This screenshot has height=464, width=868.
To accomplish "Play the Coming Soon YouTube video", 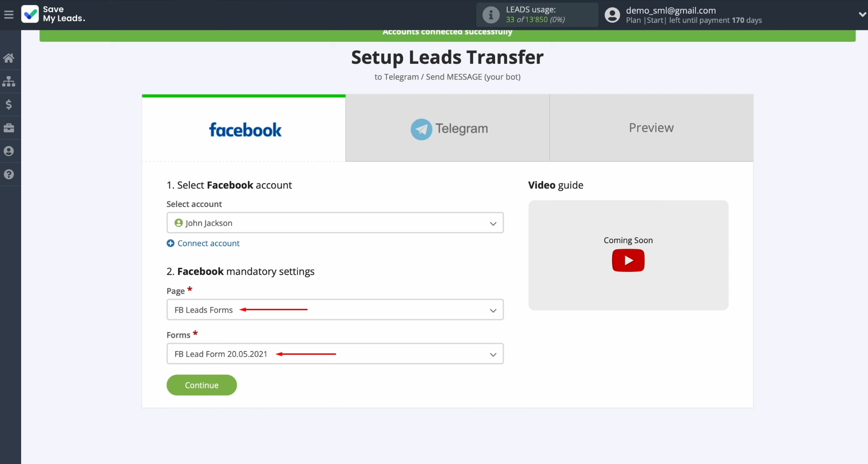I will (x=628, y=260).
